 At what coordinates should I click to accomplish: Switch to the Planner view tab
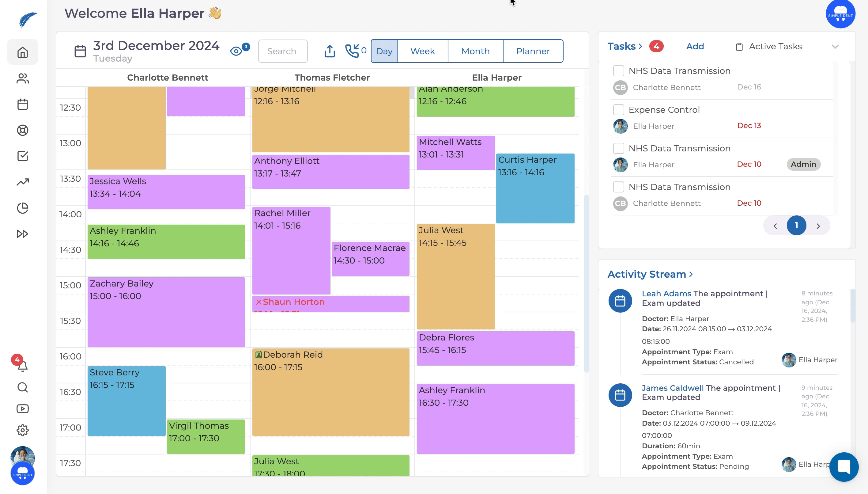pos(533,51)
